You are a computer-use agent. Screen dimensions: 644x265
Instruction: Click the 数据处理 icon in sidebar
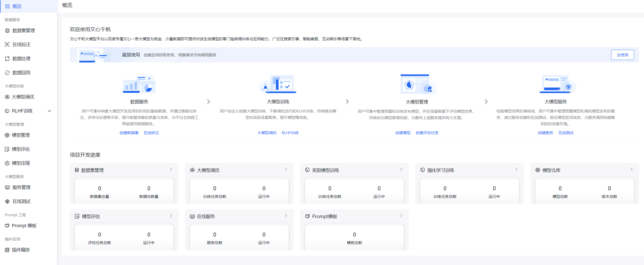(x=7, y=59)
